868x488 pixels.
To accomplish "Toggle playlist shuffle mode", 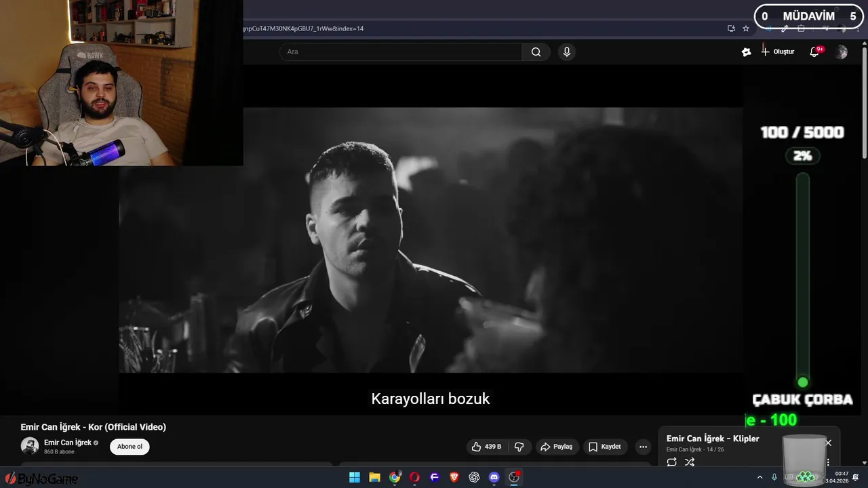I will pos(690,462).
